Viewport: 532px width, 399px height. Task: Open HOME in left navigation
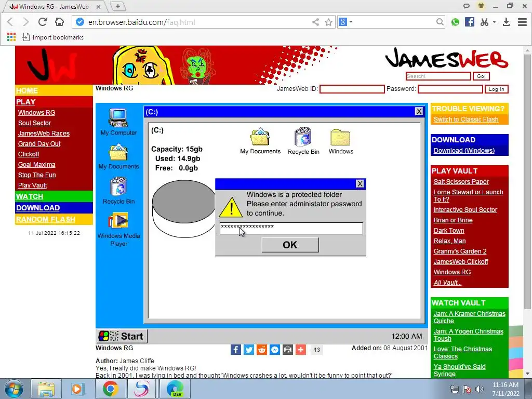tap(27, 90)
